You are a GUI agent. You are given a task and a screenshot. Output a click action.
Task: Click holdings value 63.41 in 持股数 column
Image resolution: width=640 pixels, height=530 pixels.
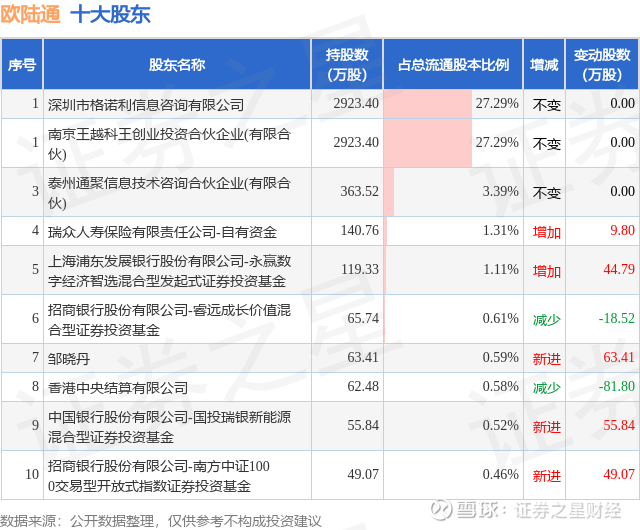363,357
